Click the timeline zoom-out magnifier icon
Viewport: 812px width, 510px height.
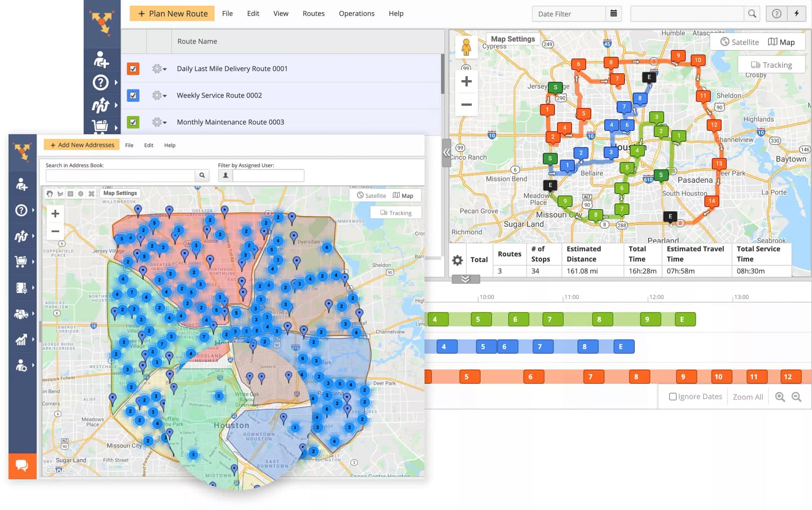tap(796, 397)
